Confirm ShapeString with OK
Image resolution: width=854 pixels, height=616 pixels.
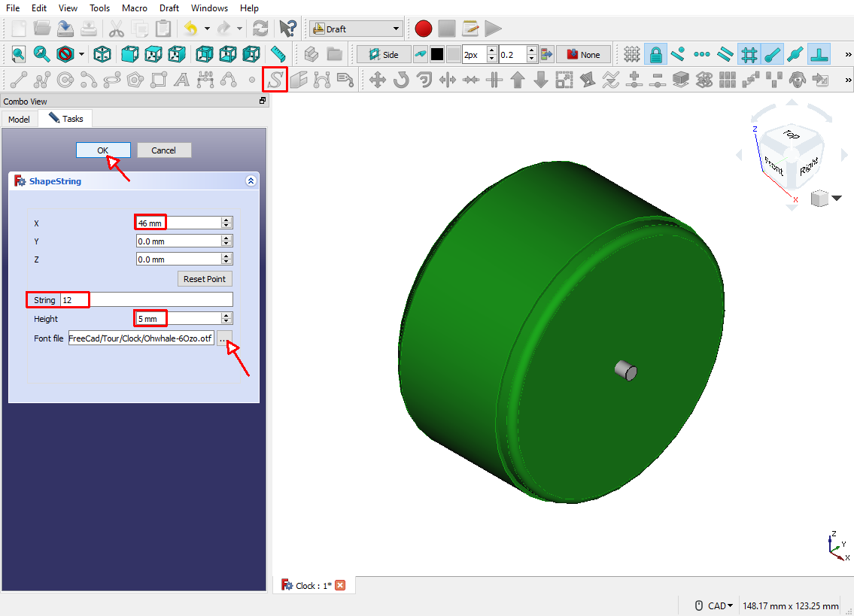coord(103,150)
